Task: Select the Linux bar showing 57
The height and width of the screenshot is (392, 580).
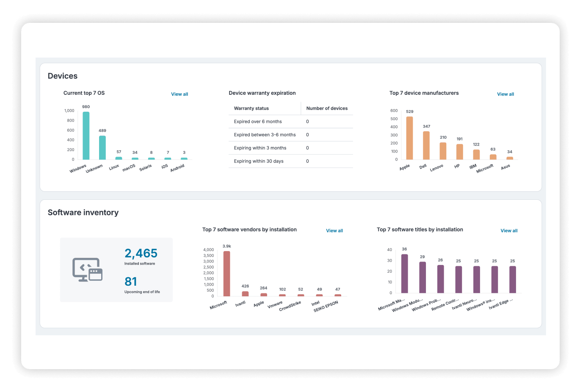Action: pyautogui.click(x=119, y=158)
